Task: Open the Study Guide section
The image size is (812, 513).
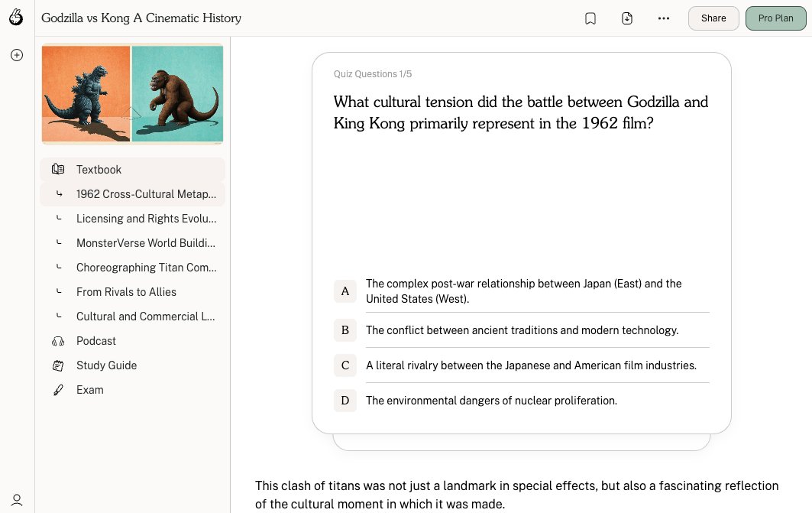Action: 133,365
